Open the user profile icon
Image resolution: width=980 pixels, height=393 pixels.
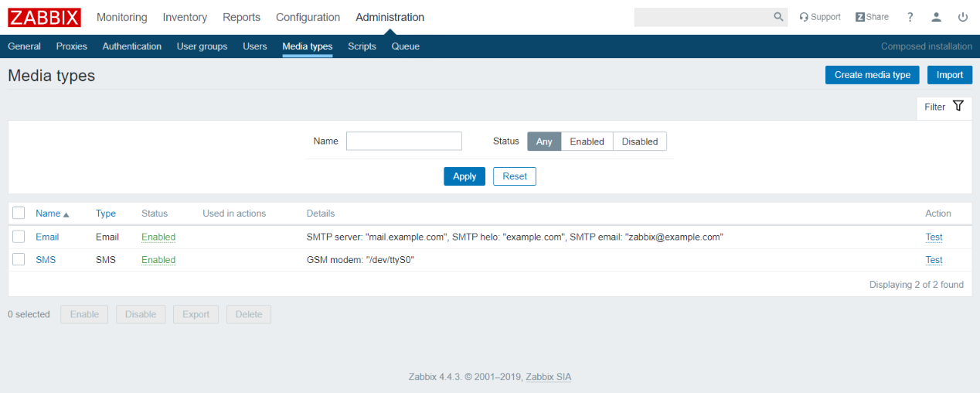pos(936,17)
